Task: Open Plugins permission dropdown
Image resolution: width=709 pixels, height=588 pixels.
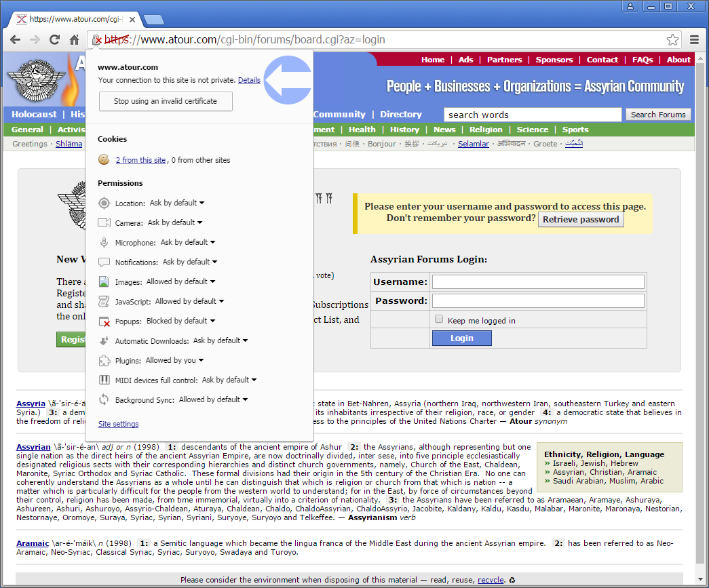Action: coord(174,360)
